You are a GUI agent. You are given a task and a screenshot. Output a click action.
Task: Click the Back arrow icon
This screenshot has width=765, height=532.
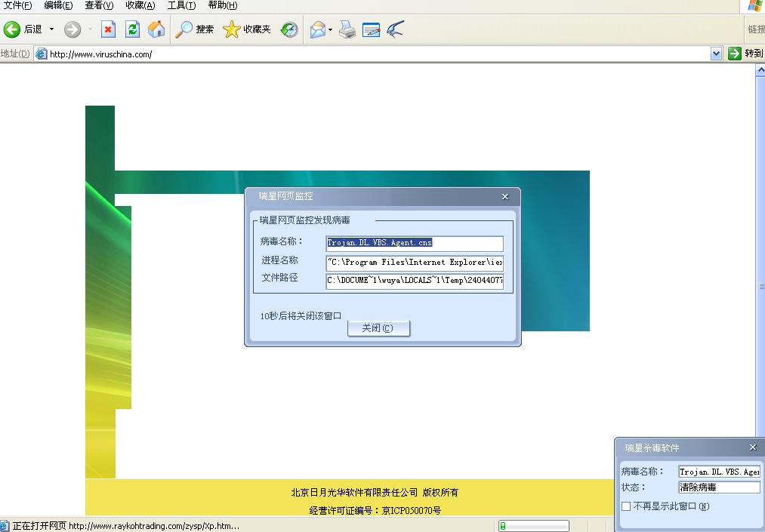12,29
